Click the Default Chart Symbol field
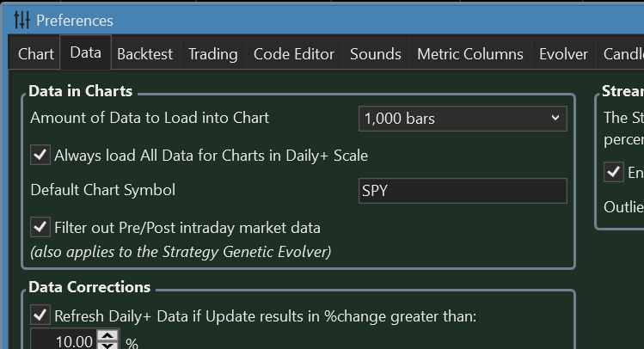The width and height of the screenshot is (644, 349). tap(463, 191)
